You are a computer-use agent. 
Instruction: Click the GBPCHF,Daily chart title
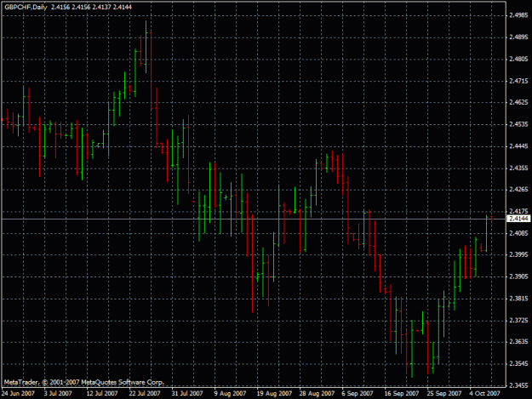pos(26,7)
